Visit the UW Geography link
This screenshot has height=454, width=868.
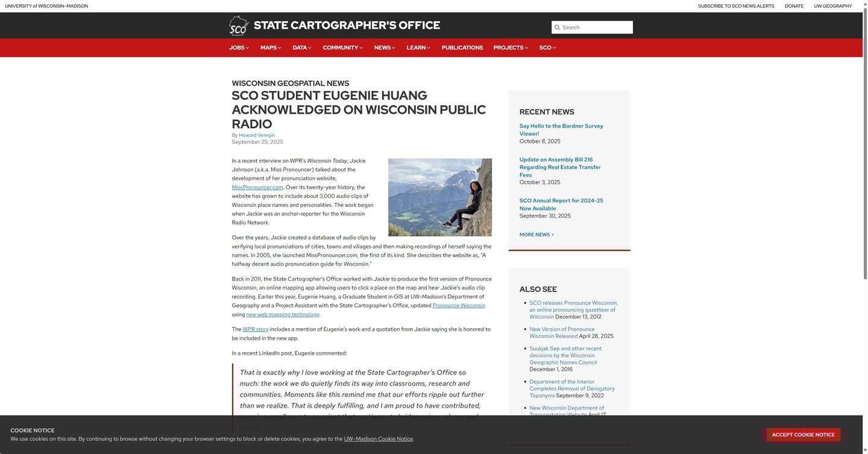(833, 6)
